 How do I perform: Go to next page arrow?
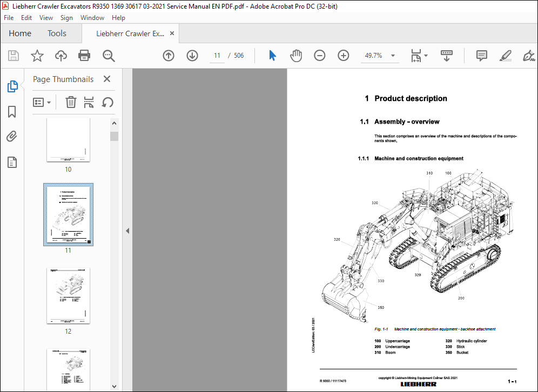(x=192, y=56)
